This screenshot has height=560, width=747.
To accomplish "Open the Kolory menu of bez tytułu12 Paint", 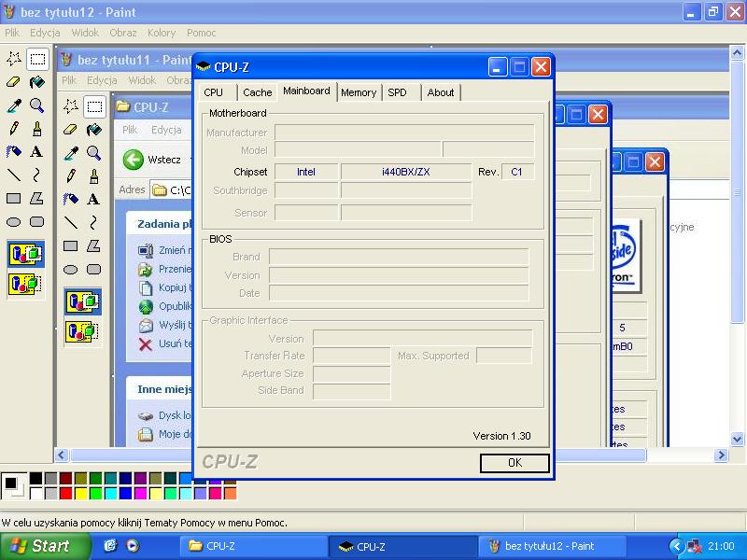I will point(162,33).
